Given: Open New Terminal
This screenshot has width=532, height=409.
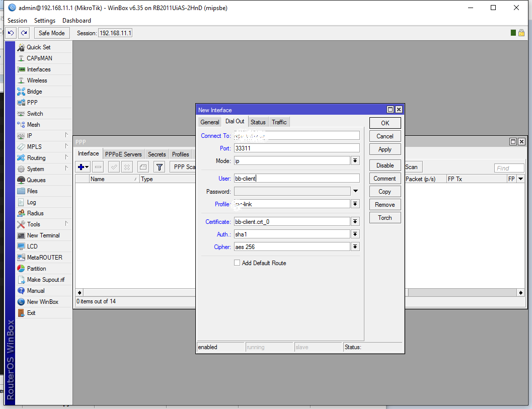Looking at the screenshot, I should 43,235.
